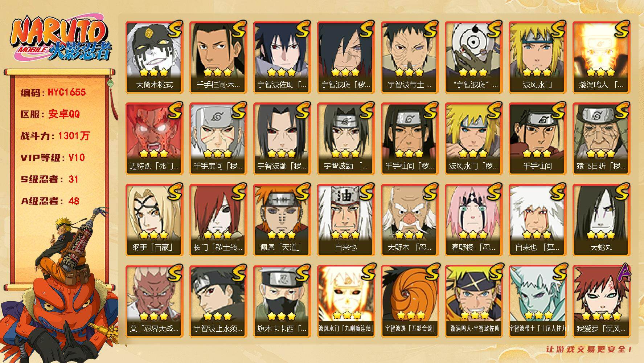Image resolution: width=644 pixels, height=363 pixels.
Task: Select the 宇智波斑「五影会谈」 orange mask card
Action: [x=410, y=301]
